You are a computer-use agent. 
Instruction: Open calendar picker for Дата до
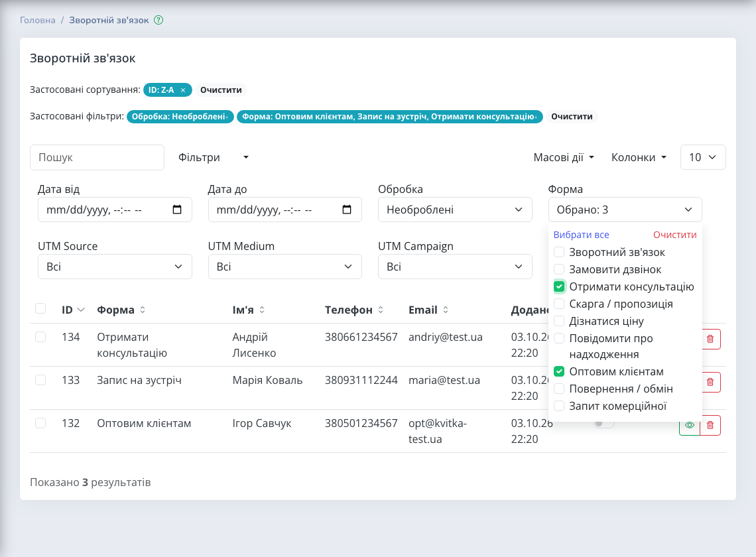coord(347,210)
